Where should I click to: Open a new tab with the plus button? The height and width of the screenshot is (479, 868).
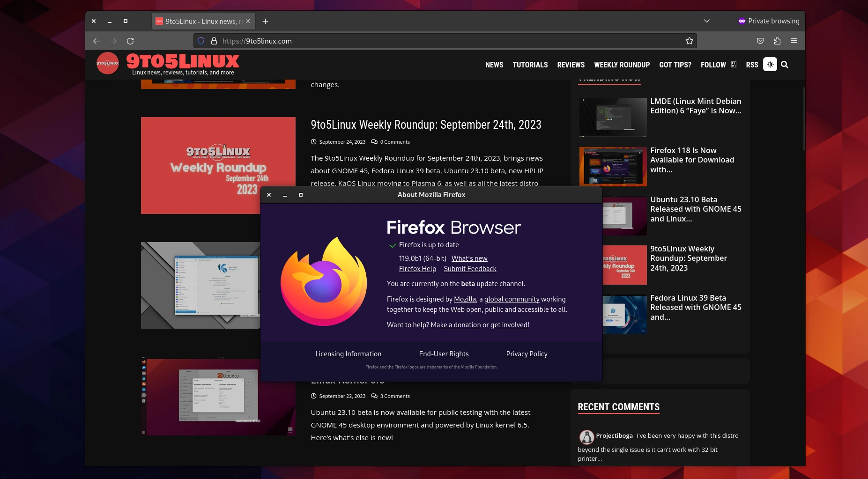click(x=265, y=21)
